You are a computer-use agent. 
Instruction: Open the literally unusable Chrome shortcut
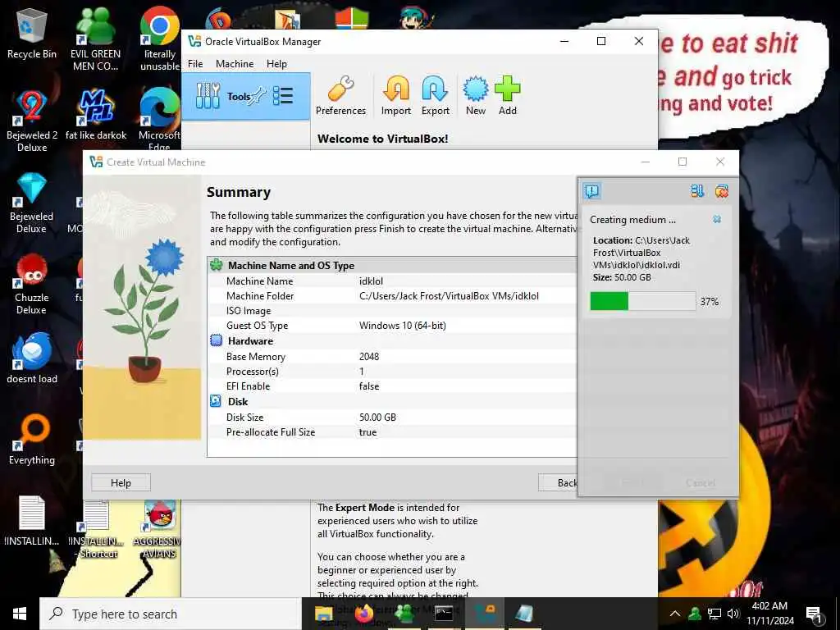click(160, 39)
